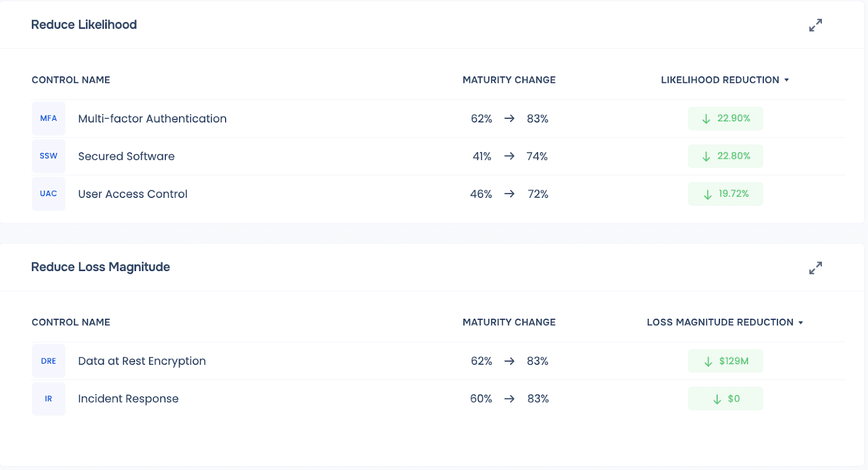
Task: Open Data at Rest Encryption control
Action: click(x=142, y=361)
